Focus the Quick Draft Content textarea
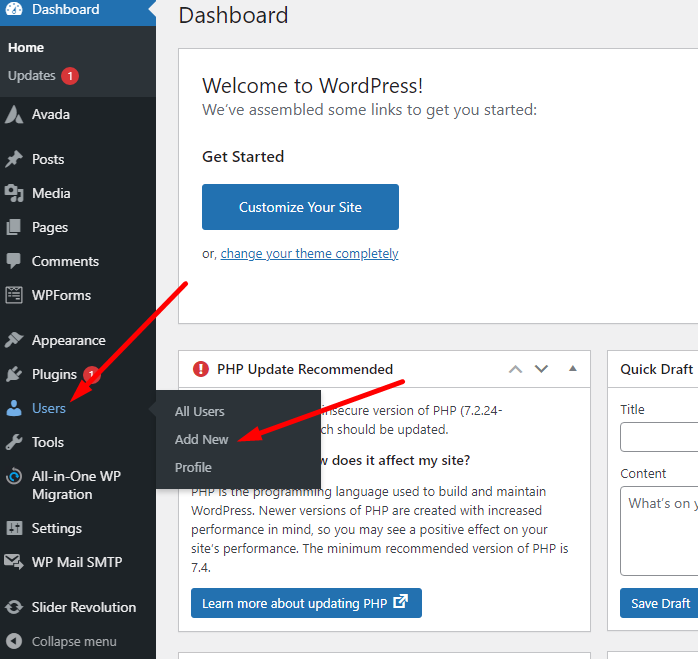 pyautogui.click(x=659, y=531)
